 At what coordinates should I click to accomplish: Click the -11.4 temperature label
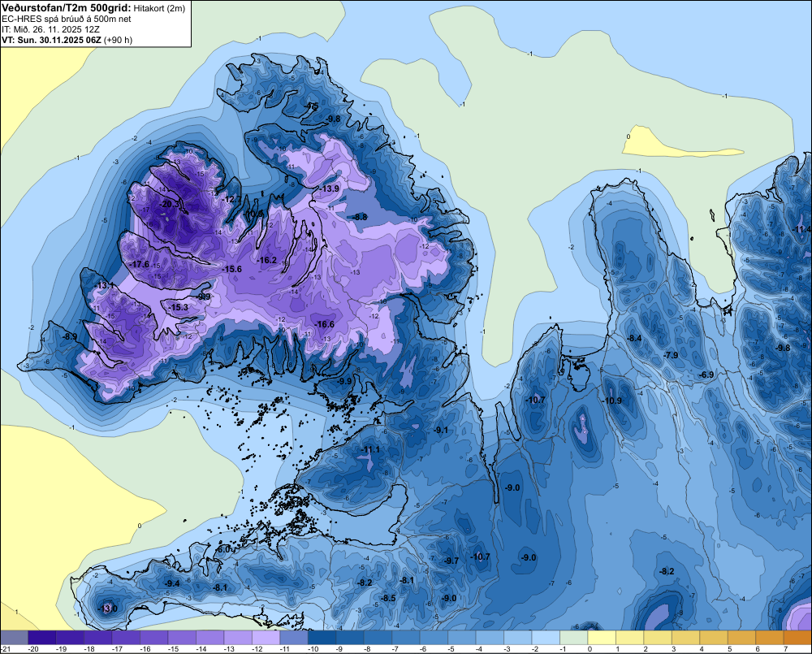[802, 229]
